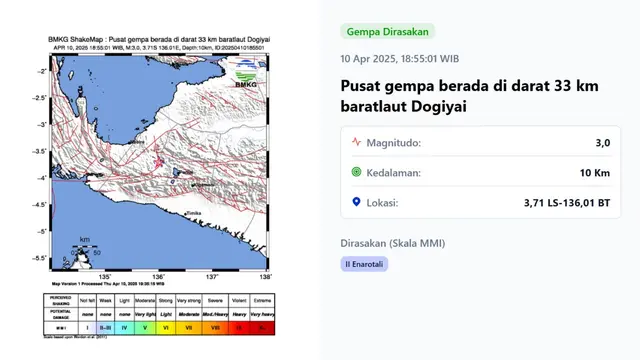Click the depth value 10 Km

[595, 173]
